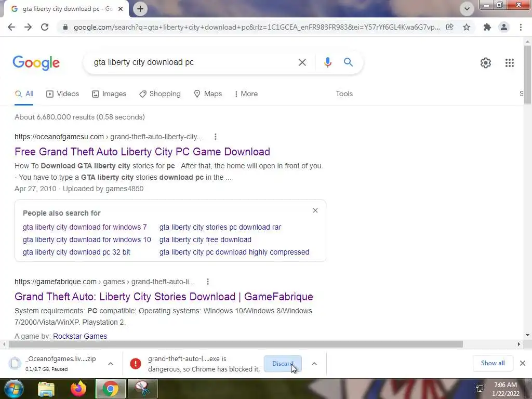Viewport: 532px width, 399px height.
Task: Share this page icon in address bar
Action: coord(450,27)
